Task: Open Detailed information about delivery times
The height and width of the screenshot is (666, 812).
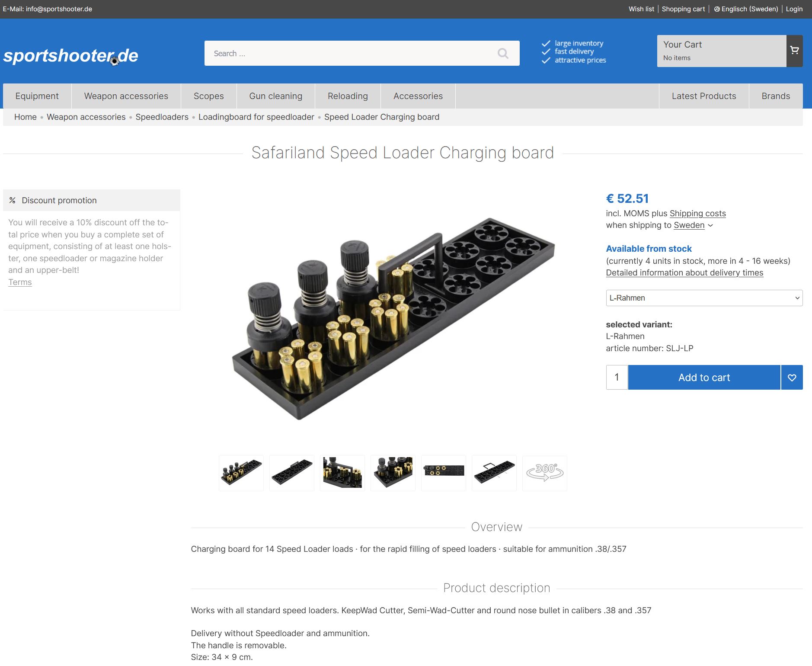Action: pos(684,273)
